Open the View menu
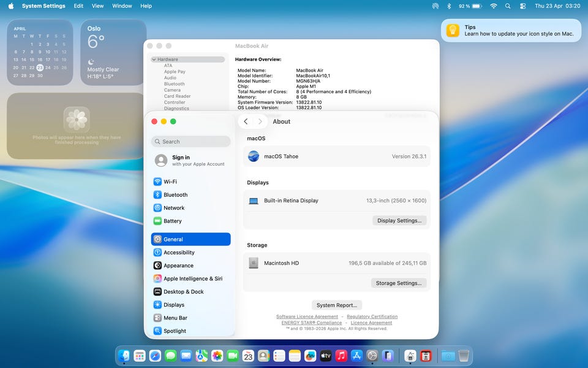The height and width of the screenshot is (368, 588). [97, 6]
